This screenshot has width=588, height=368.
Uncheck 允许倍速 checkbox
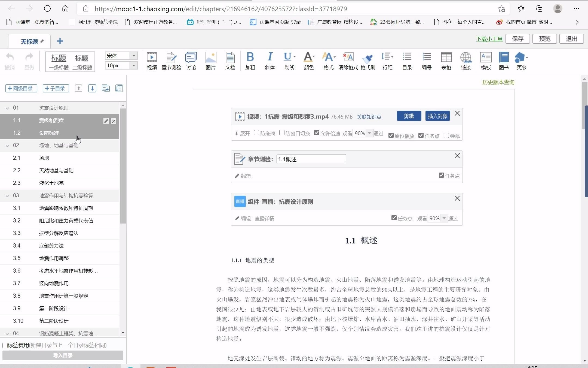tap(317, 133)
